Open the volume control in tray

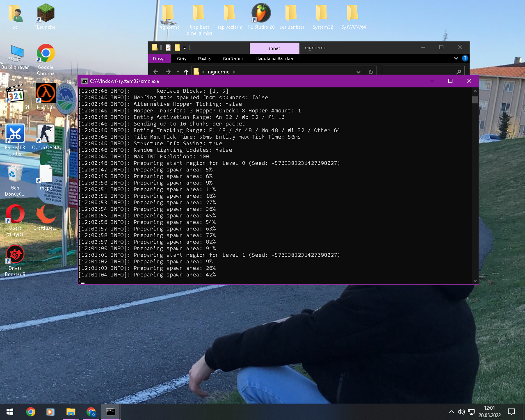click(461, 412)
